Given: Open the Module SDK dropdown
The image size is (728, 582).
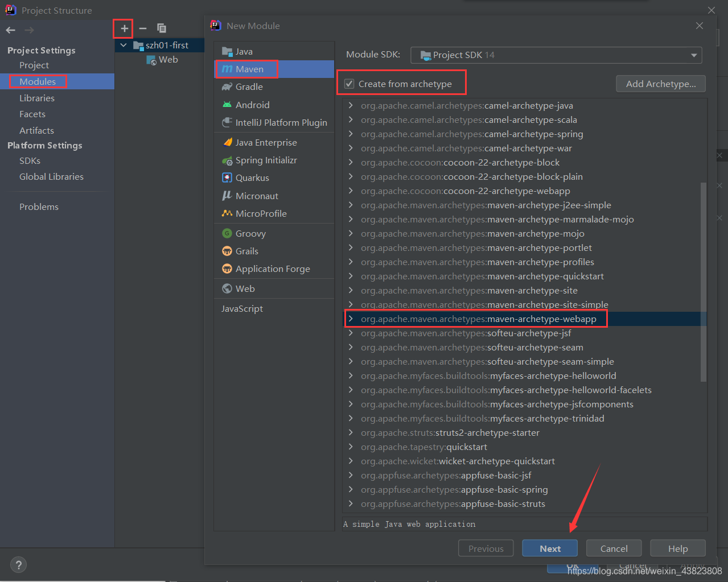Looking at the screenshot, I should pos(556,55).
